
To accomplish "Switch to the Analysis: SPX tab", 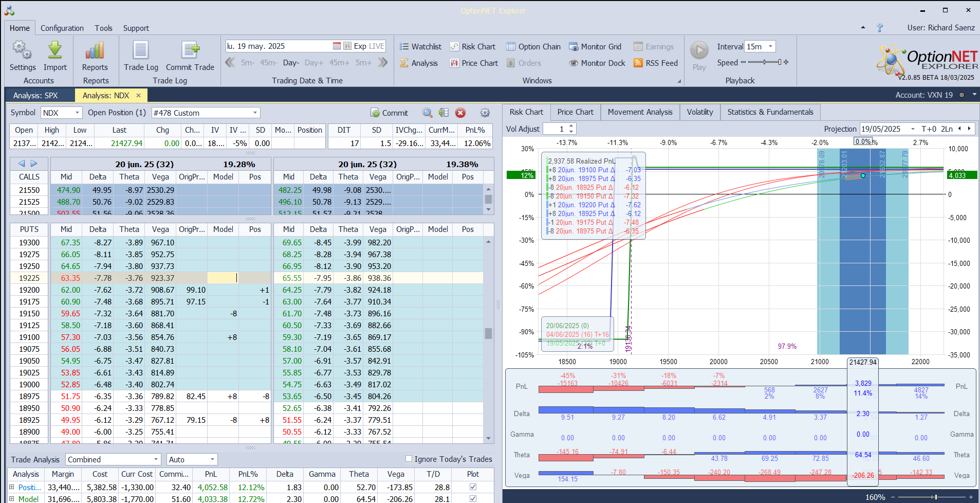I will 35,96.
